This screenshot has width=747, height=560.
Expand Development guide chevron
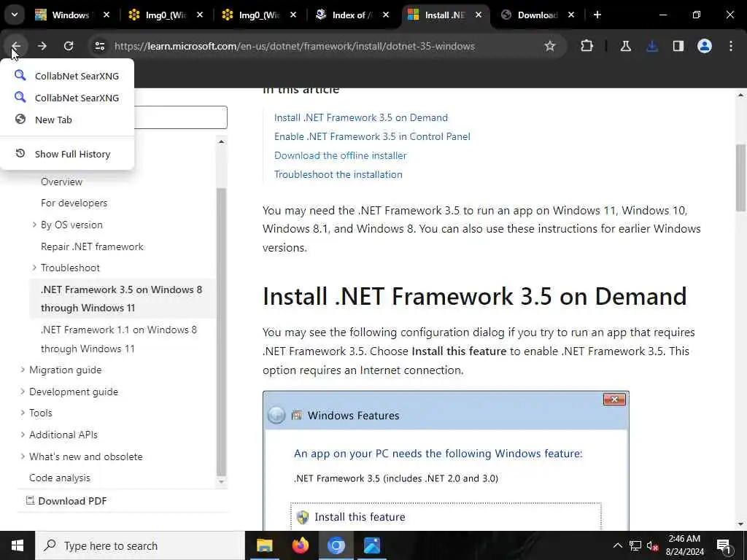pyautogui.click(x=23, y=392)
